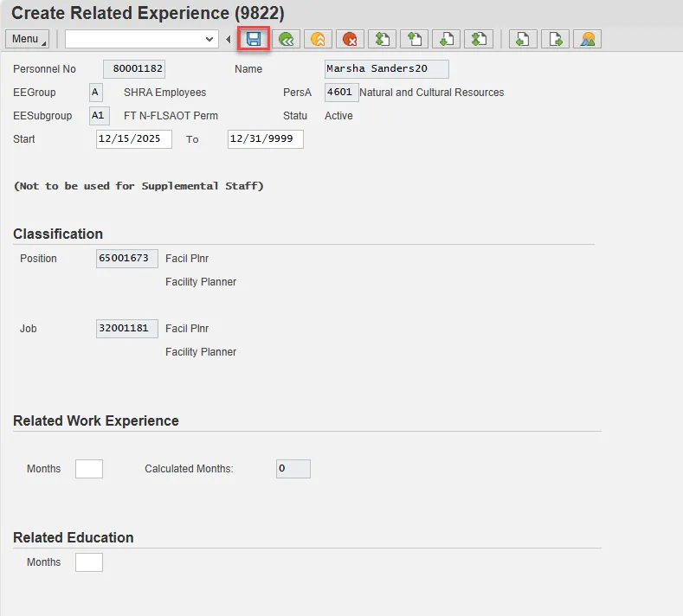Open the Menu button

coord(27,39)
